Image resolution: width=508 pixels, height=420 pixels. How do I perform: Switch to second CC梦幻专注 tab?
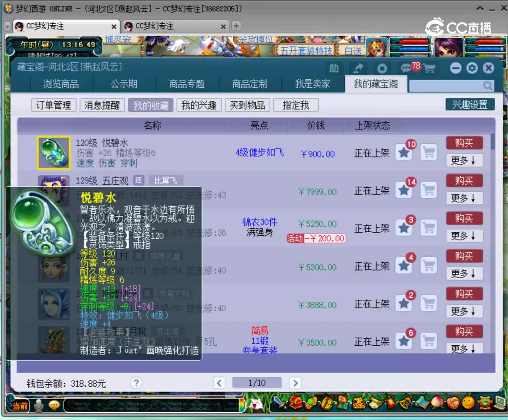point(175,26)
